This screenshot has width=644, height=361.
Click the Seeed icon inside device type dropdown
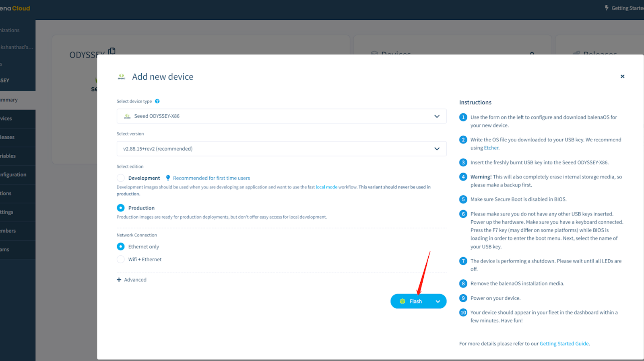pyautogui.click(x=127, y=116)
